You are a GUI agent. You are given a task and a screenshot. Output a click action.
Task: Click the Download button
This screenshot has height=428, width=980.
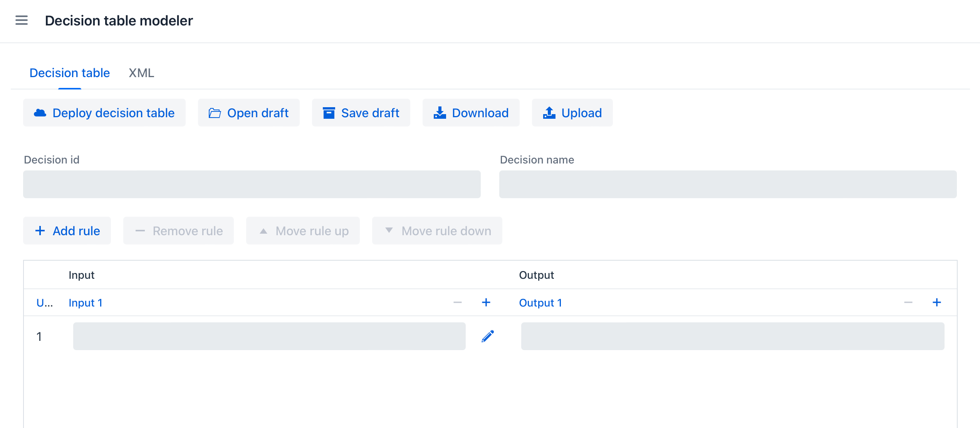click(471, 113)
